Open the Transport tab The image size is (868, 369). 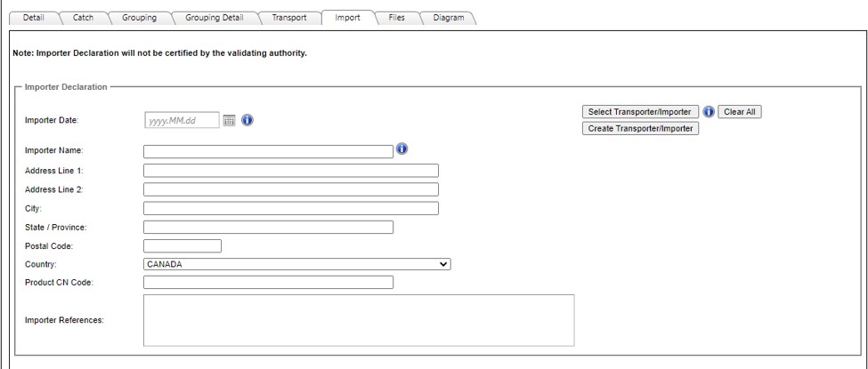coord(289,18)
